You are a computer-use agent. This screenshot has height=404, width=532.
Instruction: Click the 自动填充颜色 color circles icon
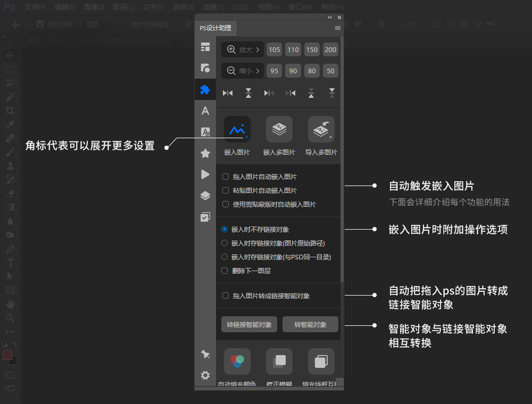tap(237, 361)
